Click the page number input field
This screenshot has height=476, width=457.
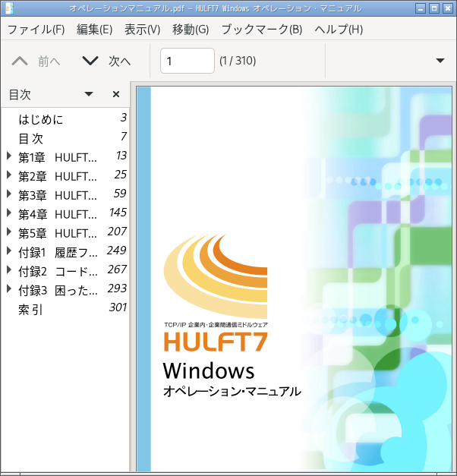pyautogui.click(x=188, y=61)
